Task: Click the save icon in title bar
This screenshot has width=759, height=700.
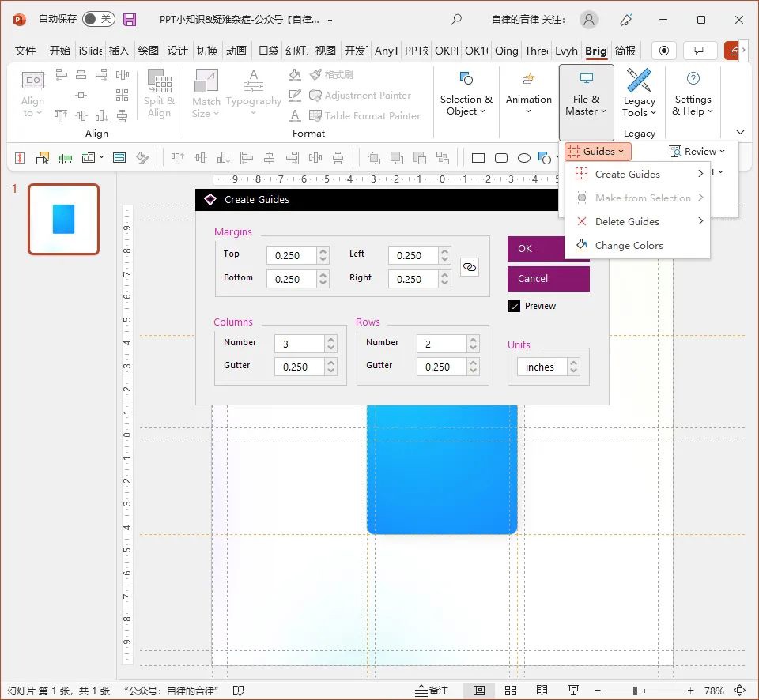Action: 130,20
